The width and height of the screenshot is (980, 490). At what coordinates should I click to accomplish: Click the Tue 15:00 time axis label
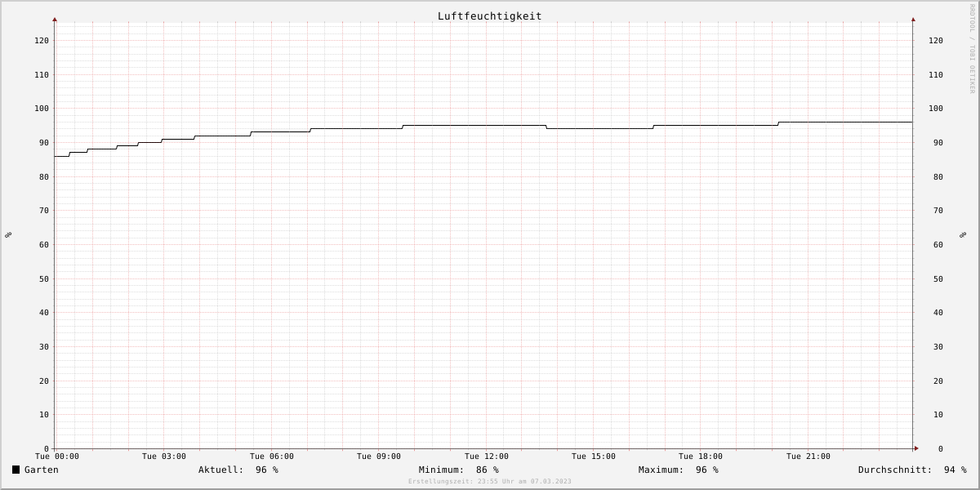[x=594, y=457]
